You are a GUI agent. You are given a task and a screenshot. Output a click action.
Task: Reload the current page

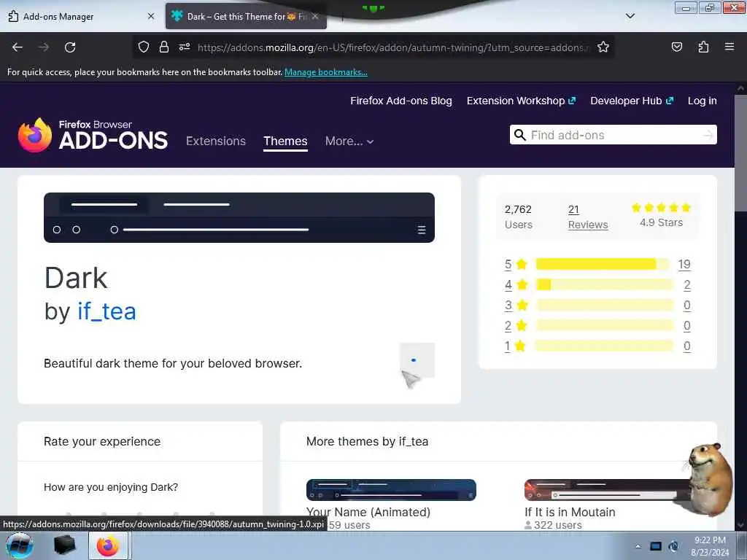click(70, 47)
